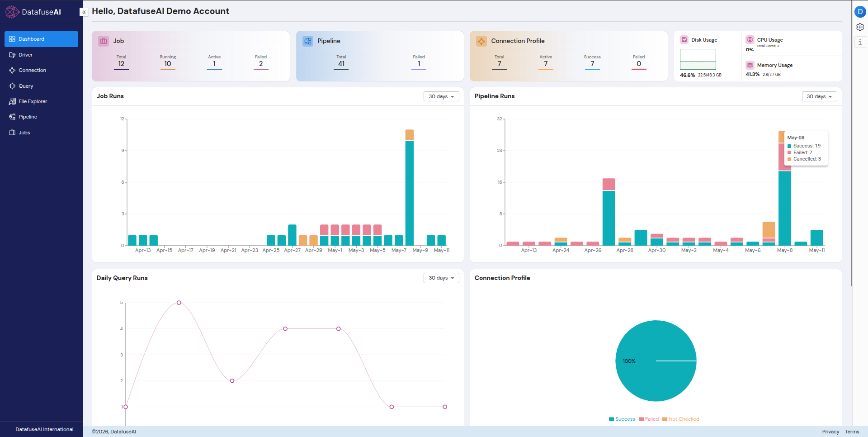
Task: Click the Job Running value 10
Action: (x=168, y=64)
